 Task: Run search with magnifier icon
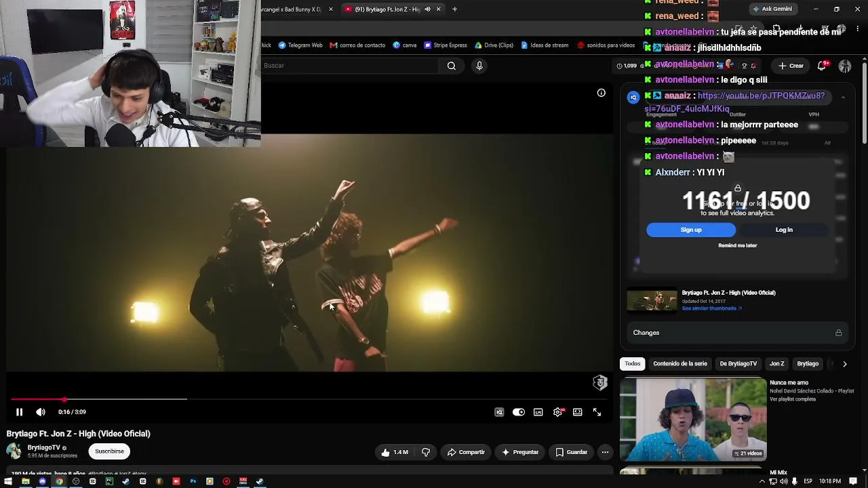point(452,66)
